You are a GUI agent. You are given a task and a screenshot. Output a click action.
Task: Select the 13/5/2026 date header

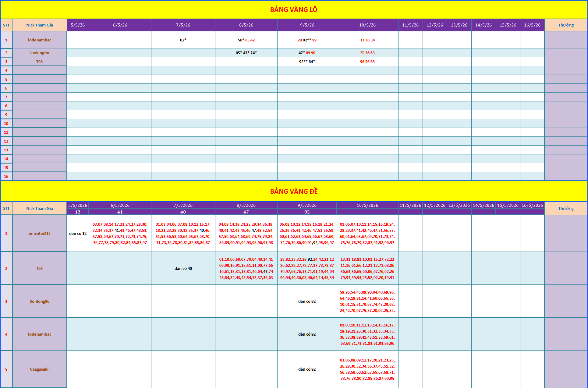click(x=459, y=205)
